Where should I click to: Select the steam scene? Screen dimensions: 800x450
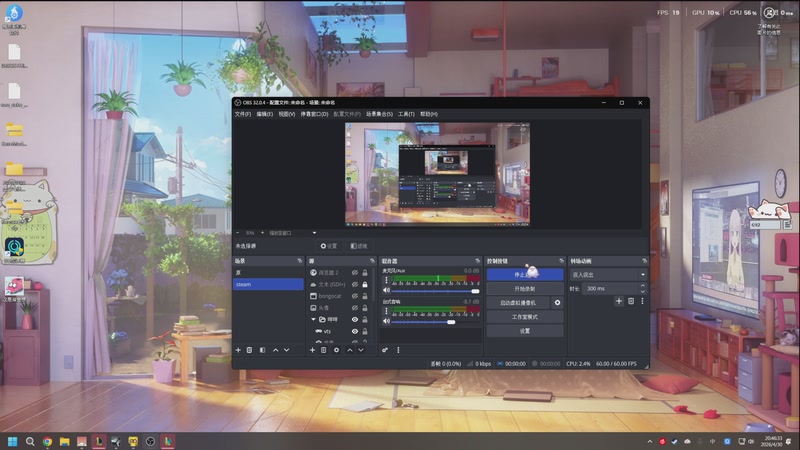click(268, 284)
